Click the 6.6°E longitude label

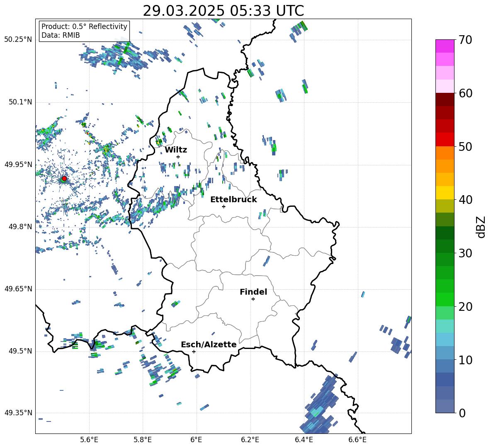click(x=357, y=440)
